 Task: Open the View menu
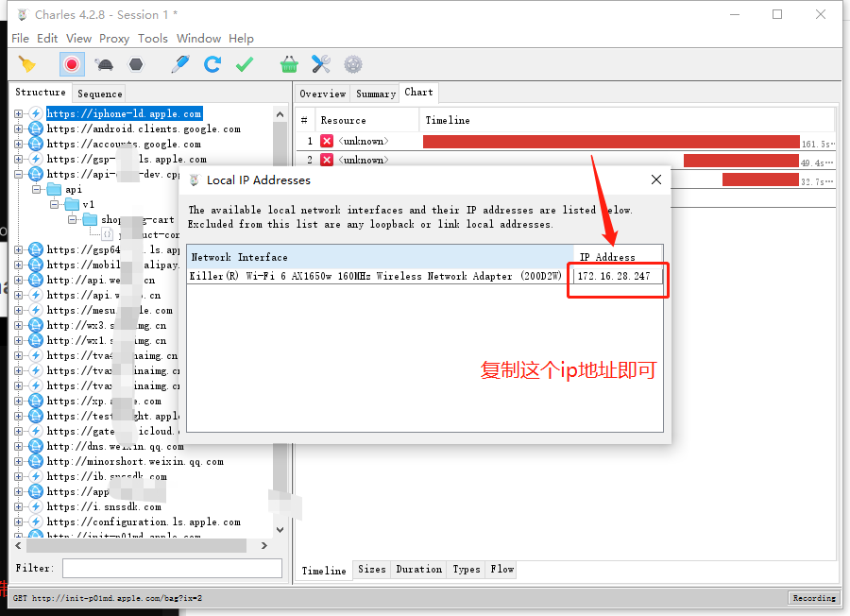click(x=78, y=39)
